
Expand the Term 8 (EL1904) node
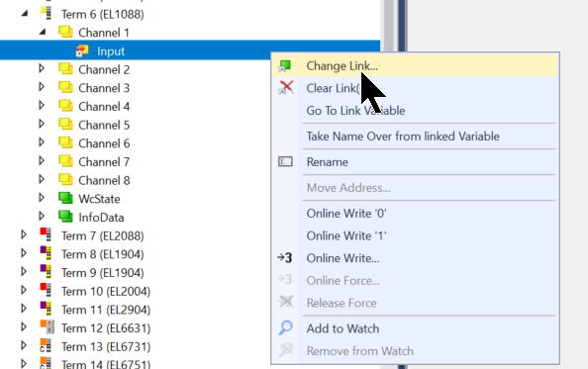point(24,253)
